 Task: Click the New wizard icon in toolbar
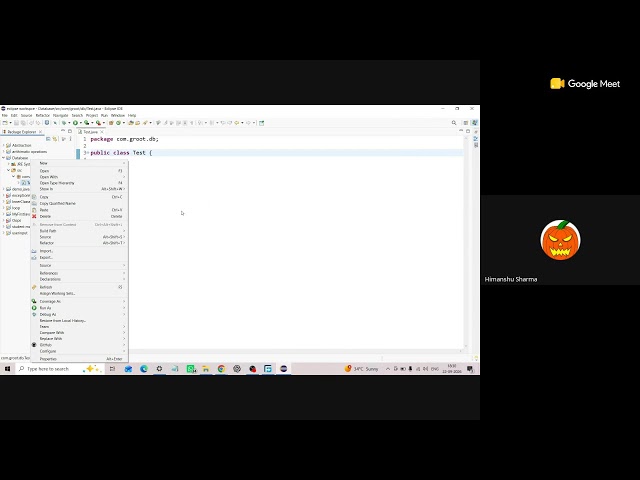[5, 123]
